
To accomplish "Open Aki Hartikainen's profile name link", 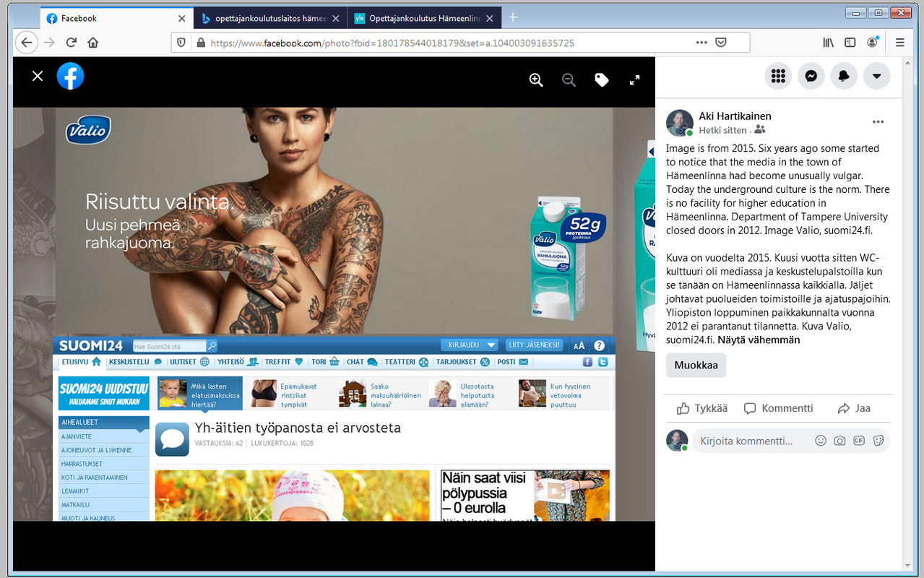I will point(735,116).
